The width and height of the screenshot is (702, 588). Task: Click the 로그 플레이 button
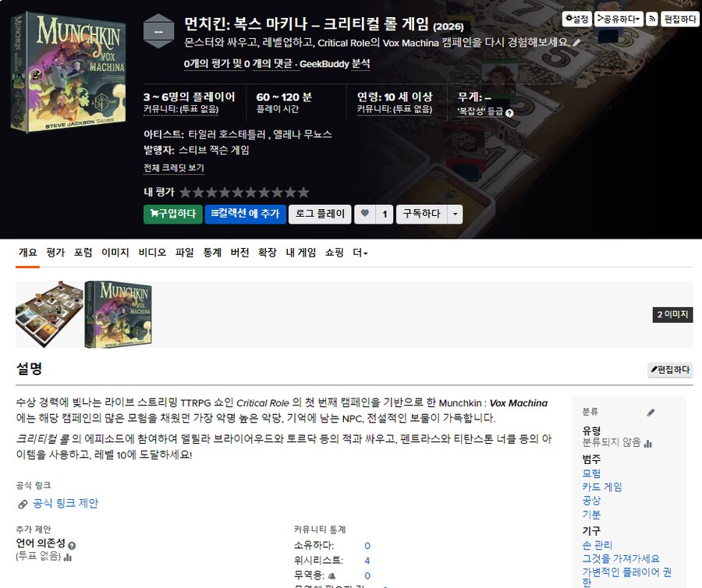pyautogui.click(x=320, y=214)
